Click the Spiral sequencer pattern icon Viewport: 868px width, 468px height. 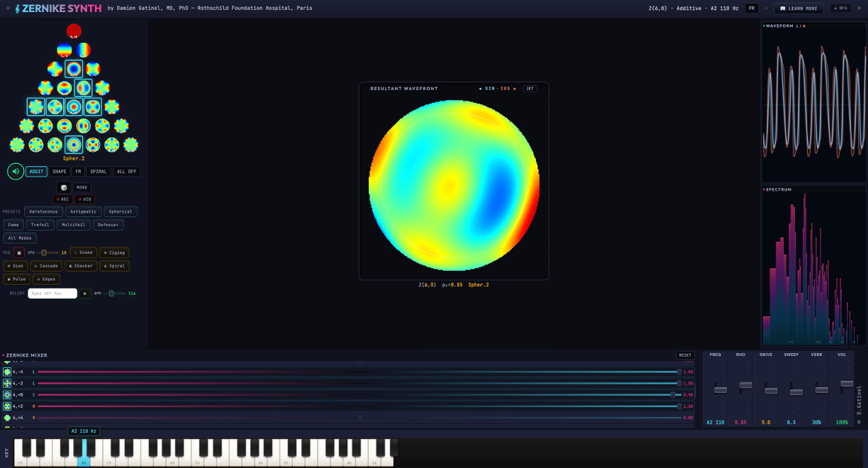coord(114,265)
